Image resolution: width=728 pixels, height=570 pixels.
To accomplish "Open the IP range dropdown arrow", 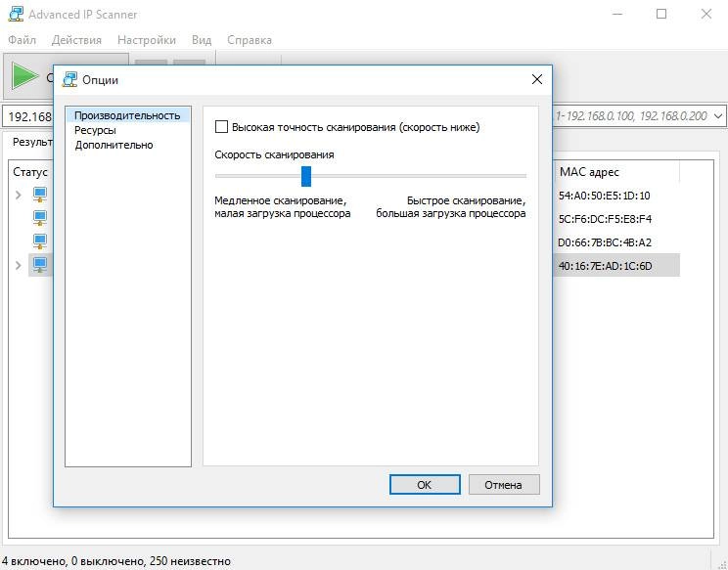I will (718, 116).
